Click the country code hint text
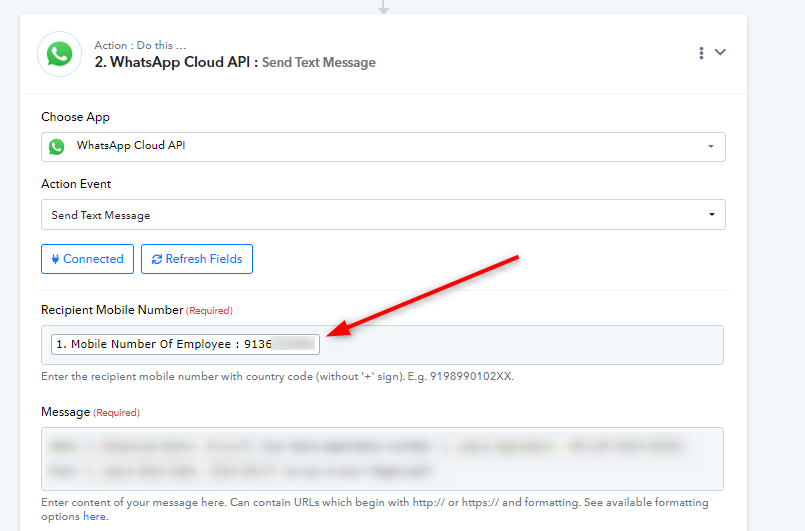This screenshot has height=531, width=805. (277, 376)
